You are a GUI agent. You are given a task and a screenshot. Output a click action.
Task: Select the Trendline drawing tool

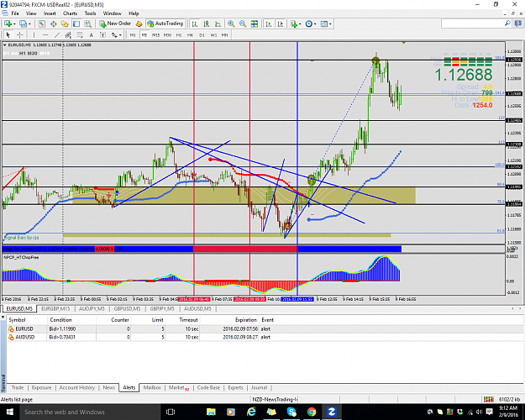[x=57, y=34]
